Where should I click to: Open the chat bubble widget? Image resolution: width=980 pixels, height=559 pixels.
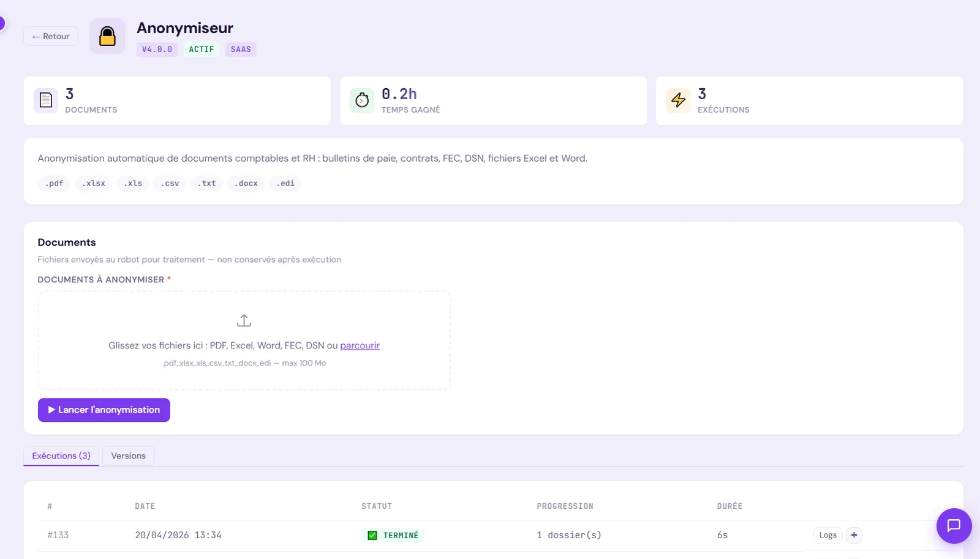tap(954, 525)
